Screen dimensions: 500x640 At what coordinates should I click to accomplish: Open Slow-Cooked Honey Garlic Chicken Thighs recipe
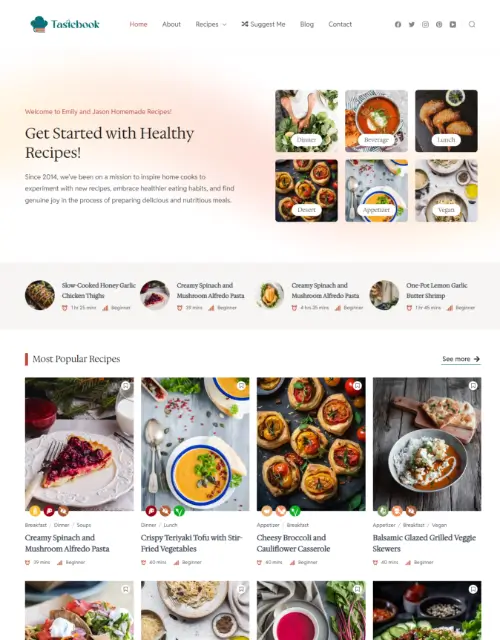(98, 290)
